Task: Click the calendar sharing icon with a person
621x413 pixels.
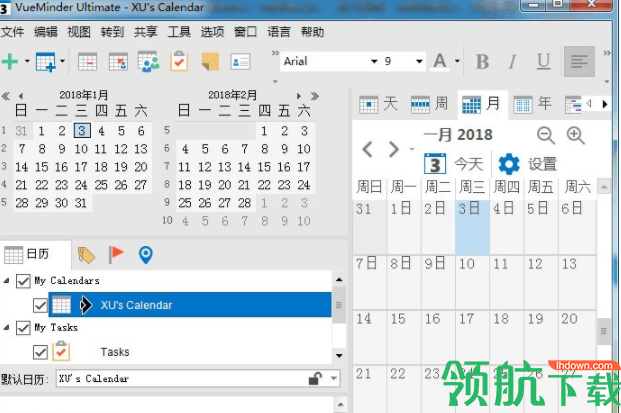Action: pos(118,62)
